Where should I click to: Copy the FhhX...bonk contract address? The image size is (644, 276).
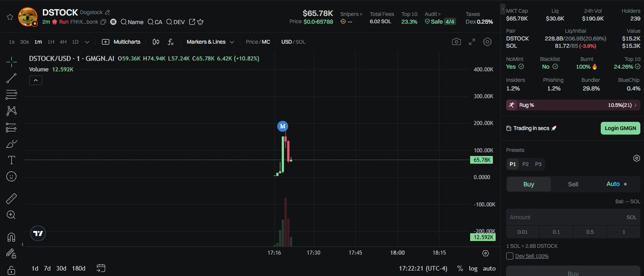pyautogui.click(x=103, y=22)
